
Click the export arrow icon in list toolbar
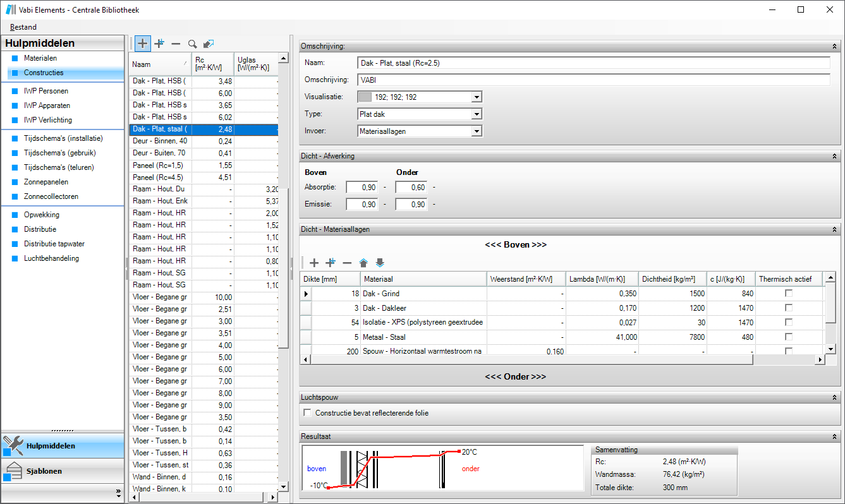pos(209,44)
